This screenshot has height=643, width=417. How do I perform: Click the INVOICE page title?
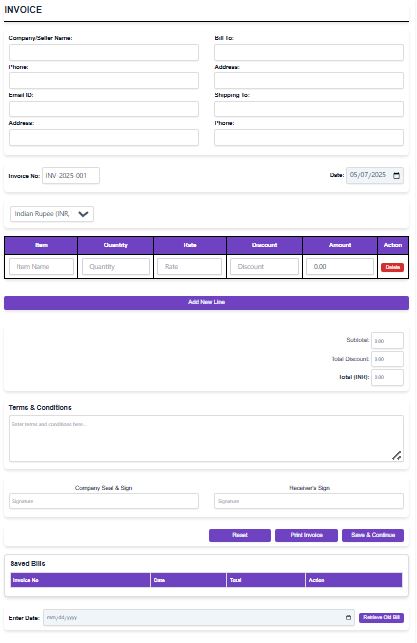23,9
